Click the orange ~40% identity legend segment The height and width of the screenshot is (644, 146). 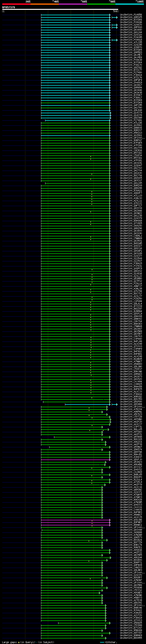[x=45, y=4]
